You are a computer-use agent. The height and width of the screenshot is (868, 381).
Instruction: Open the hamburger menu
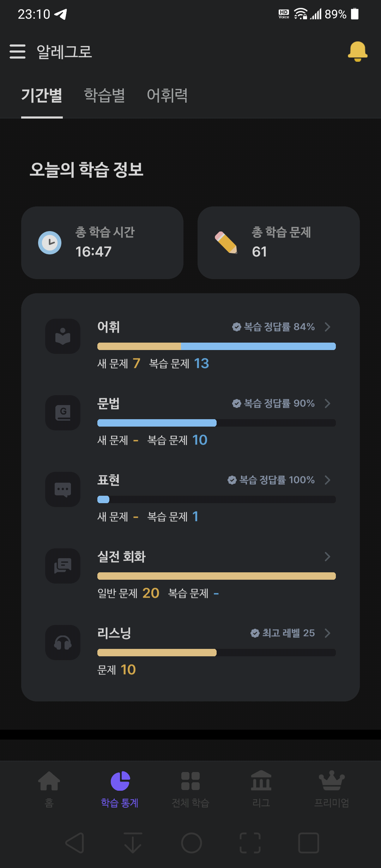click(x=18, y=52)
